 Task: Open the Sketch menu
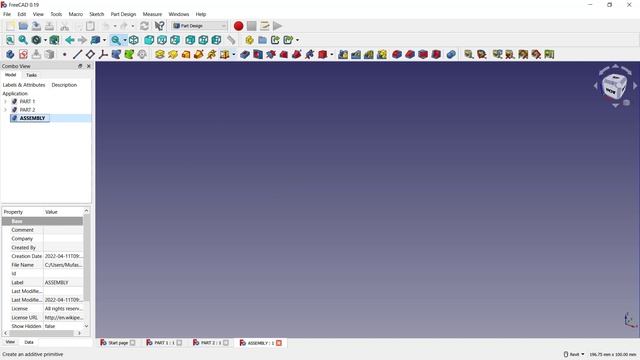tap(97, 14)
